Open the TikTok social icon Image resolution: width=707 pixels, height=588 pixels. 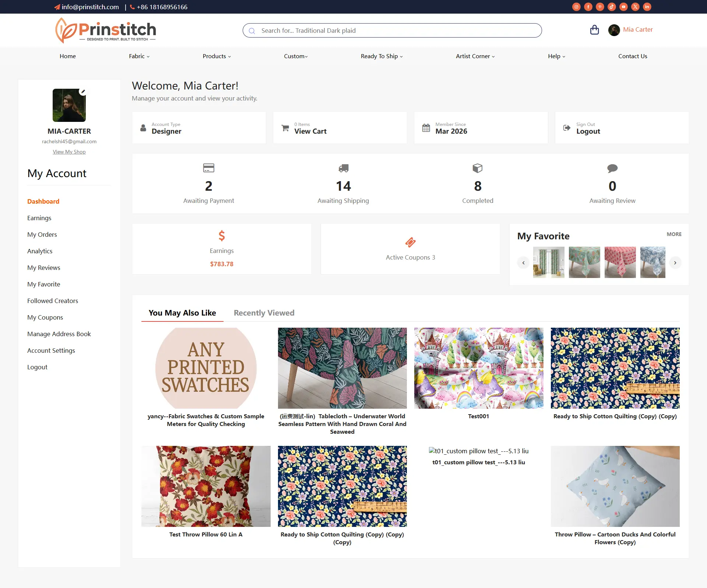(612, 7)
